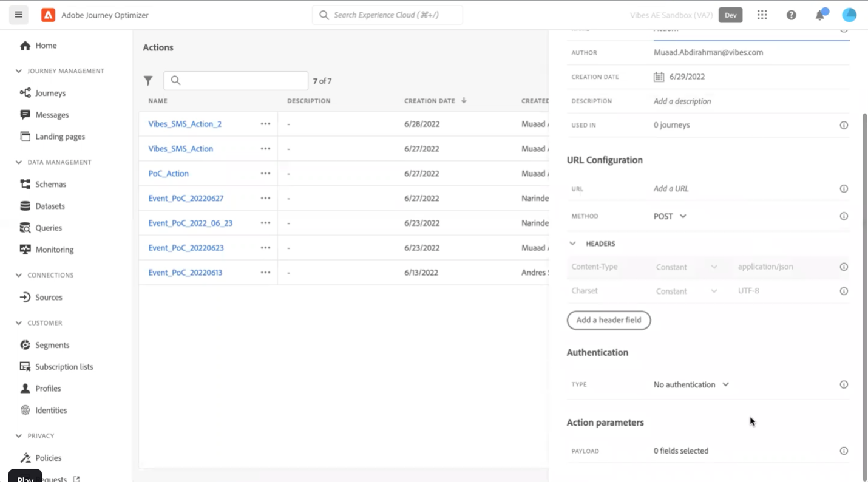Show info for Method field
The height and width of the screenshot is (484, 868).
[844, 216]
